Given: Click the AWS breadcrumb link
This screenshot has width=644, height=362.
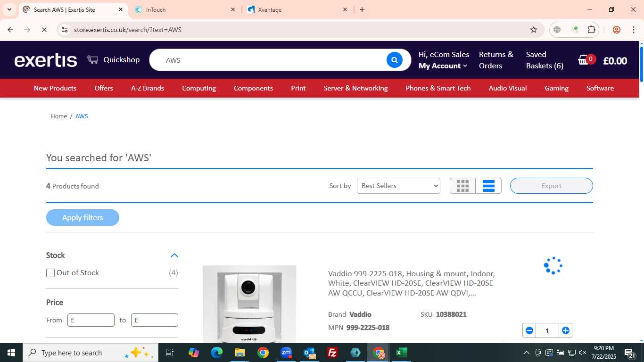Looking at the screenshot, I should pos(82,116).
